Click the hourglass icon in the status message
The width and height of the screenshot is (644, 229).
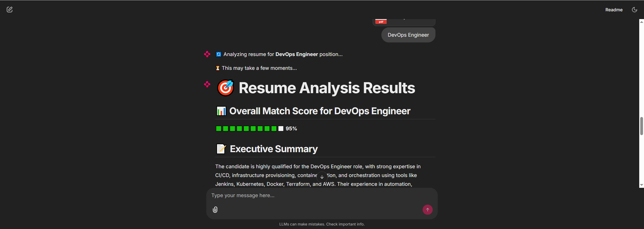coord(217,68)
